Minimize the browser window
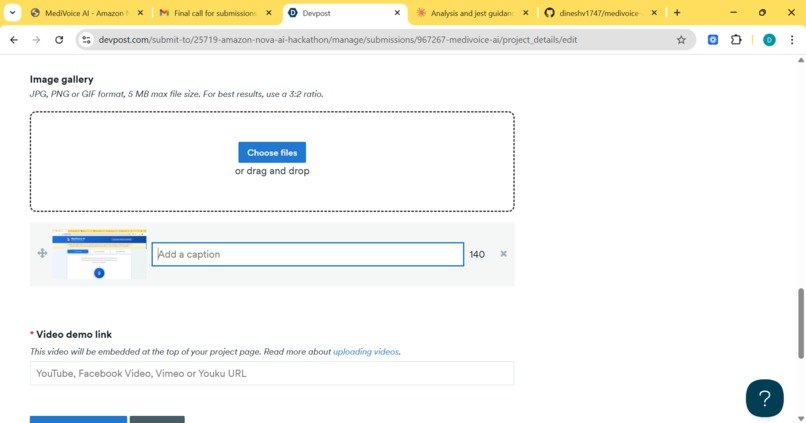Screen dimensions: 806x423 coord(734,13)
